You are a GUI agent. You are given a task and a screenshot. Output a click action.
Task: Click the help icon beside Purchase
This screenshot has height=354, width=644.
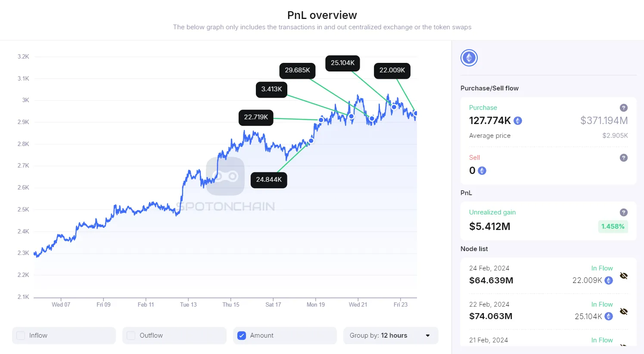point(623,108)
